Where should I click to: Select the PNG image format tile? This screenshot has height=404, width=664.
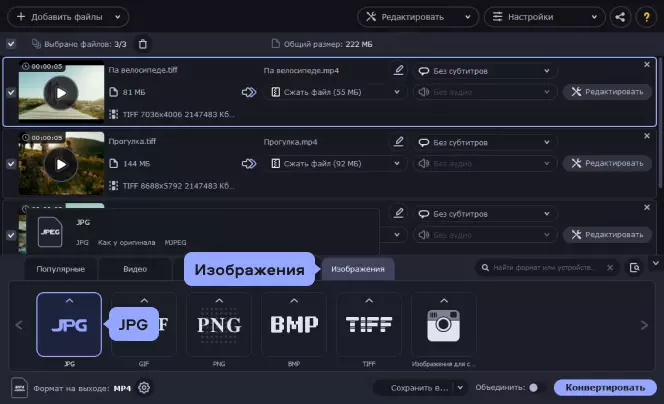219,324
